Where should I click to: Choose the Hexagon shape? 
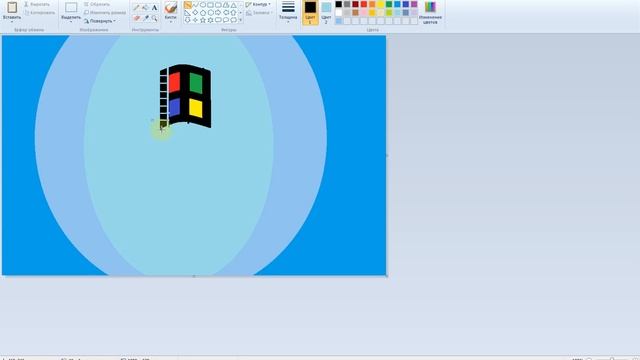pos(210,13)
